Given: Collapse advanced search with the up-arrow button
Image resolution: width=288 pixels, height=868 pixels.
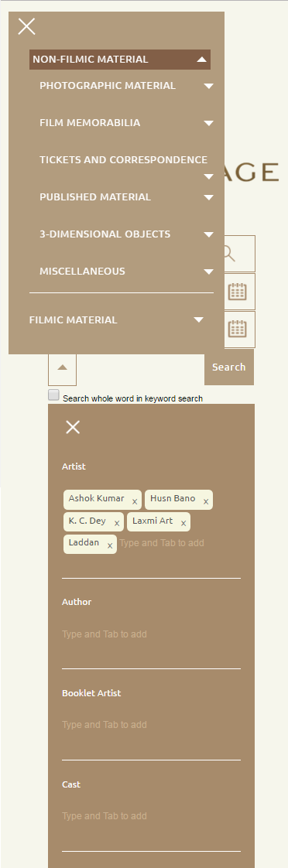Looking at the screenshot, I should coord(62,368).
